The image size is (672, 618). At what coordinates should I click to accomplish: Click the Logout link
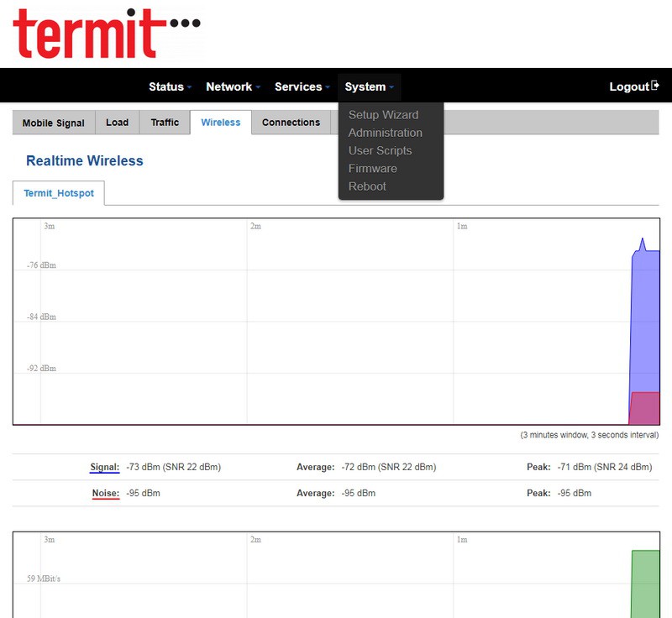628,86
